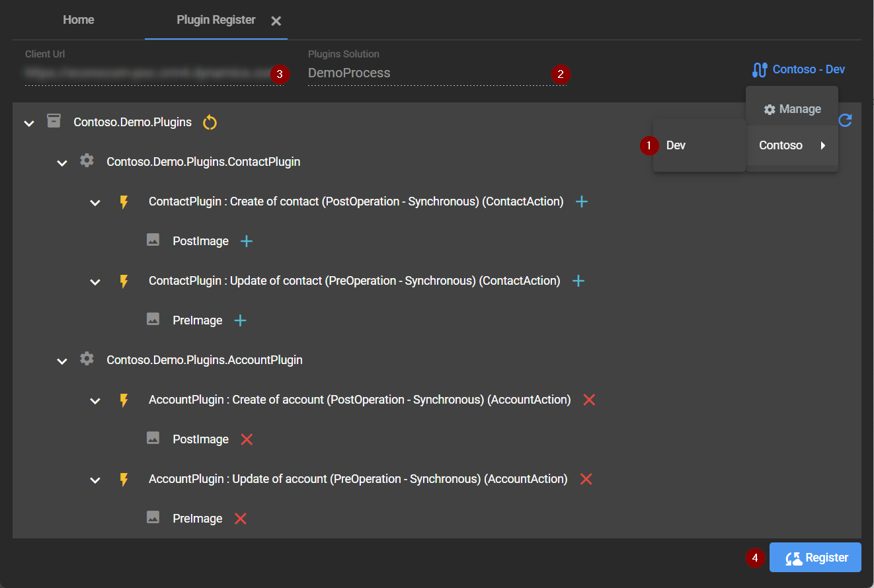
Task: Collapse the AccountPlugin Create of account step
Action: 95,400
